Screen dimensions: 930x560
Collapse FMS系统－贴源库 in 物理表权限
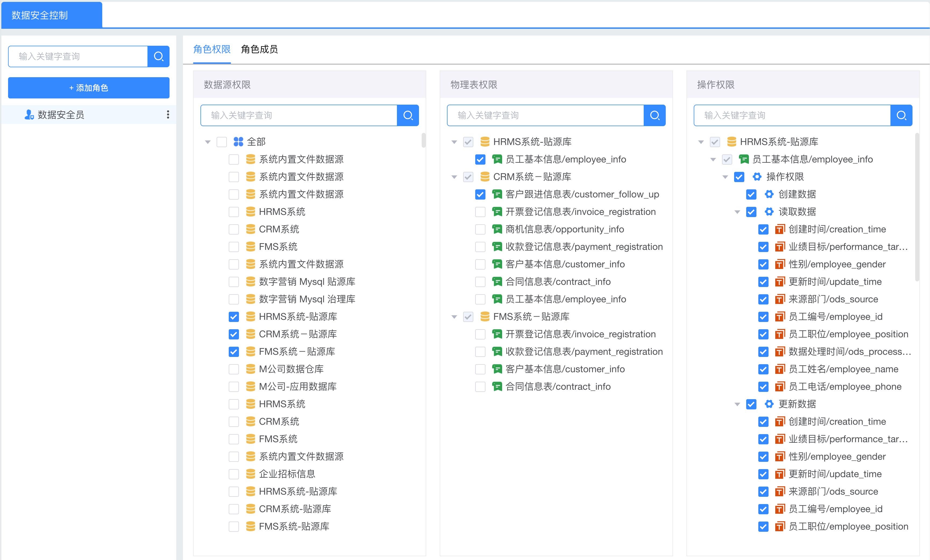point(455,317)
